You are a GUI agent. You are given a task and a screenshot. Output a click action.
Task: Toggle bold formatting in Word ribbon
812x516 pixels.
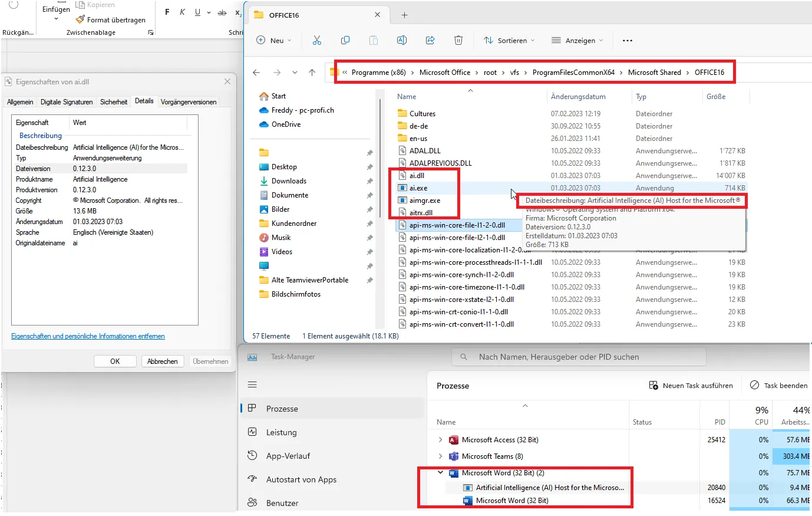pos(167,12)
